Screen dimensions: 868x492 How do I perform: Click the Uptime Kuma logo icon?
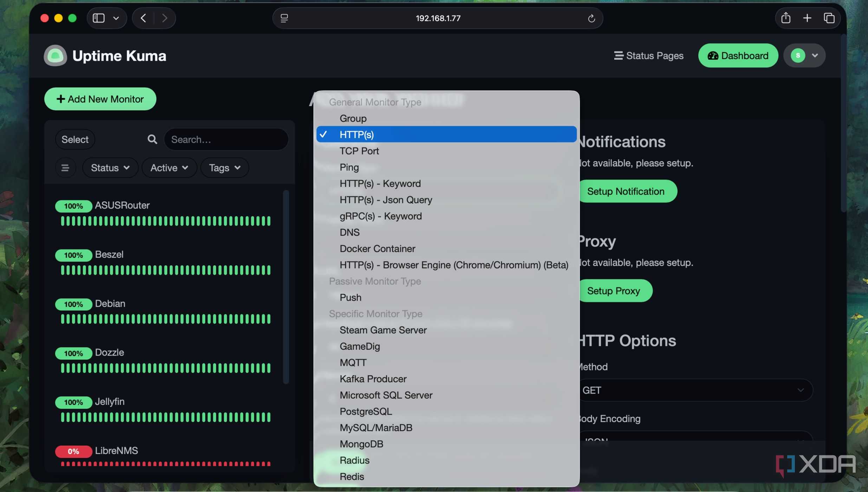(55, 56)
